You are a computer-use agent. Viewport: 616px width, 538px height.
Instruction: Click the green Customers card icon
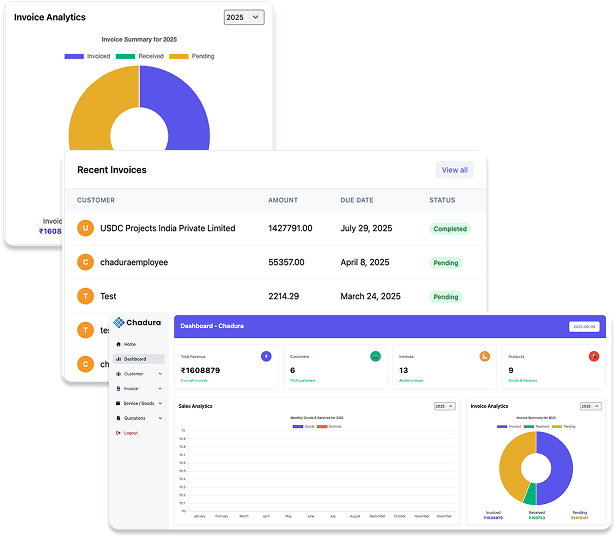pyautogui.click(x=375, y=356)
